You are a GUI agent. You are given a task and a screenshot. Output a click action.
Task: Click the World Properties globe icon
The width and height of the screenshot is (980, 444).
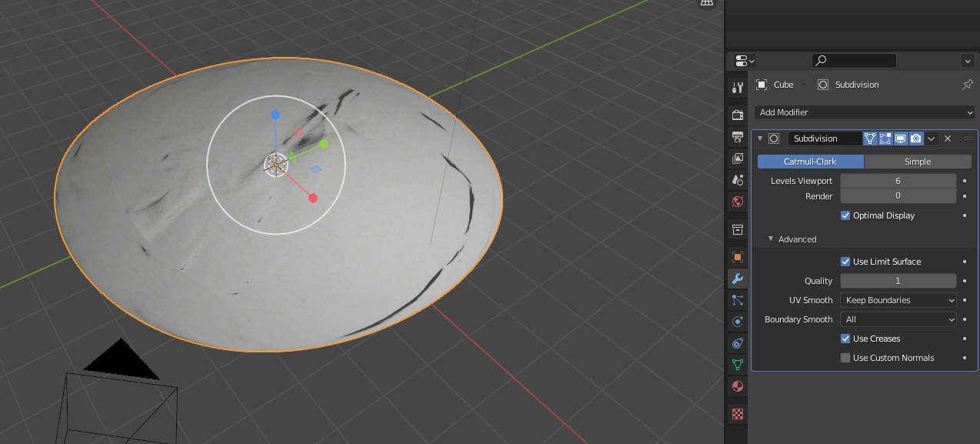pyautogui.click(x=737, y=201)
